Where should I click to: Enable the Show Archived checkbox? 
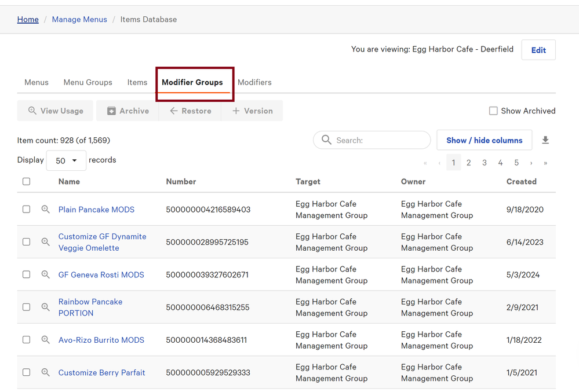[x=493, y=111]
